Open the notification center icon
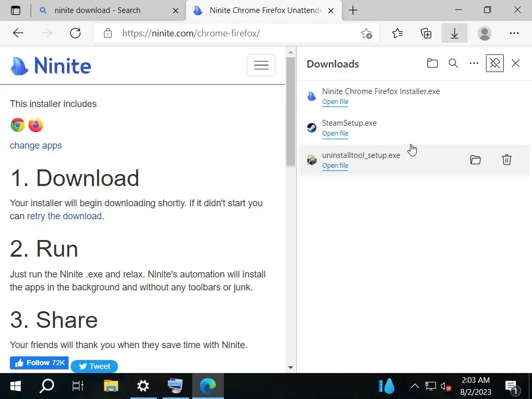 (512, 387)
